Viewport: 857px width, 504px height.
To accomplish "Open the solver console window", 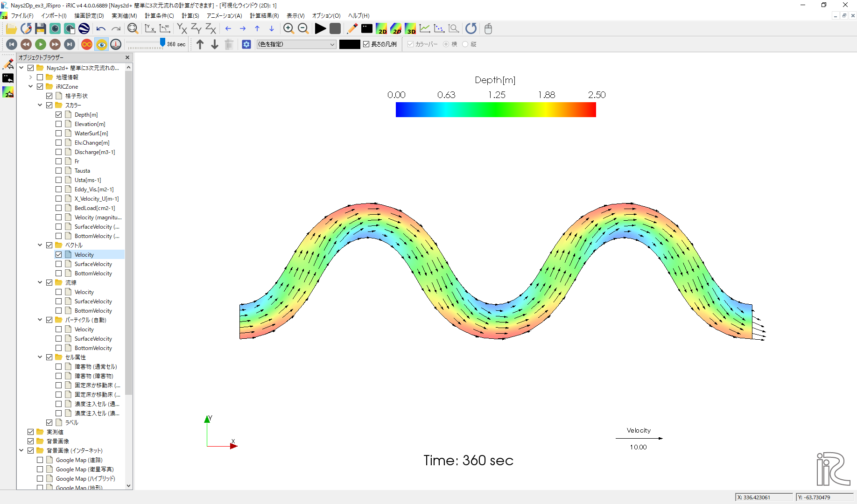I will point(367,29).
